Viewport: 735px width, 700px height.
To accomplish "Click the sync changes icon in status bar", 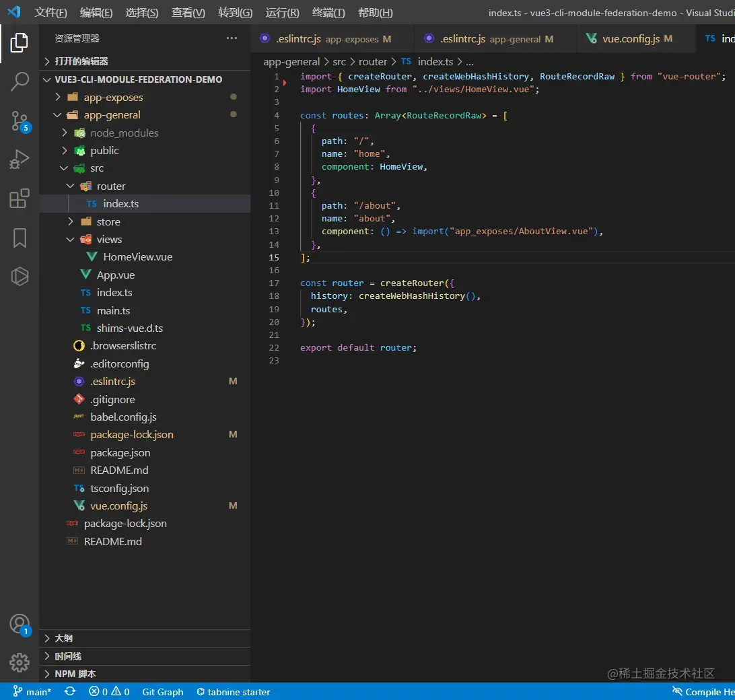I will coord(70,691).
